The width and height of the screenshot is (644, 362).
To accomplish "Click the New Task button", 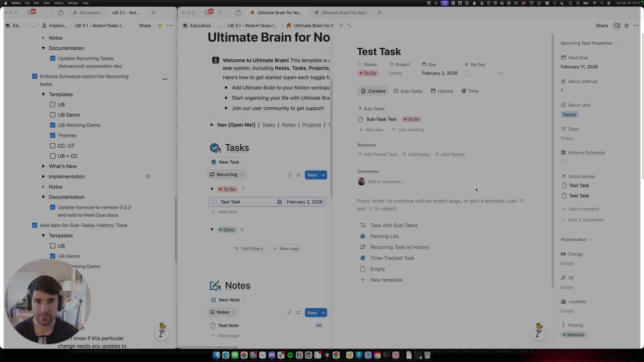I will [224, 162].
